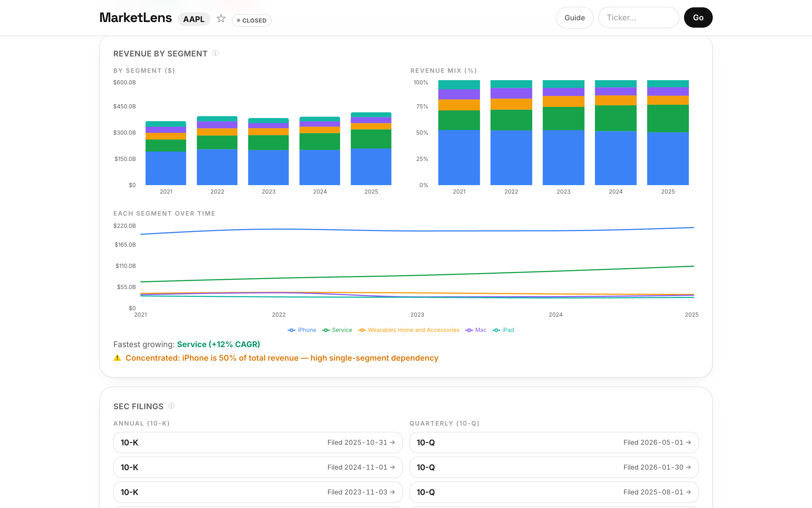Open 10-Q filed 2026-01-30
The image size is (812, 508).
(554, 467)
